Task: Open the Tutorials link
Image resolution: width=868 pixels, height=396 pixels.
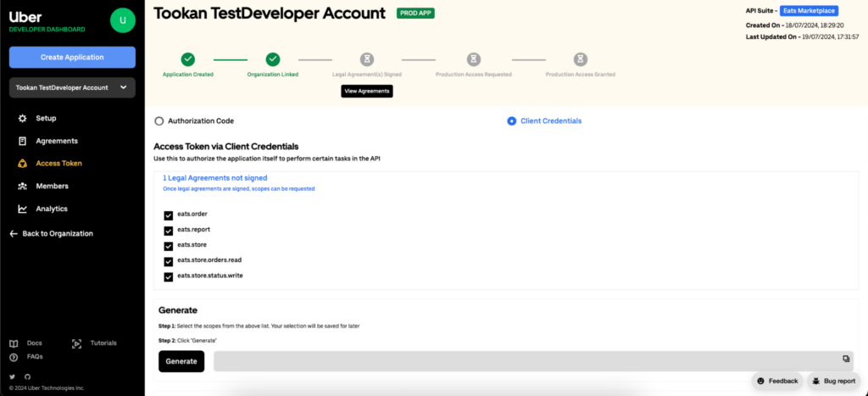Action: pos(103,343)
